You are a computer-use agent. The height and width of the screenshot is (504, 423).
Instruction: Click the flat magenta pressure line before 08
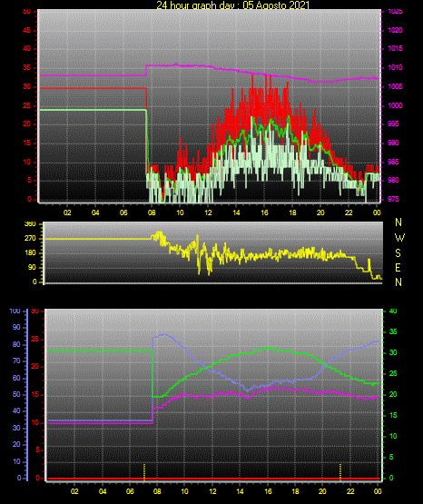pos(93,75)
